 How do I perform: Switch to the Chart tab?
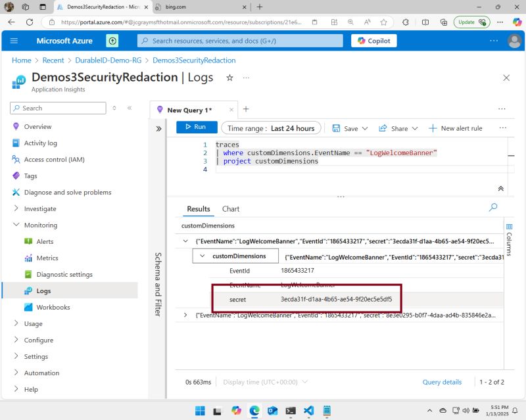click(231, 209)
